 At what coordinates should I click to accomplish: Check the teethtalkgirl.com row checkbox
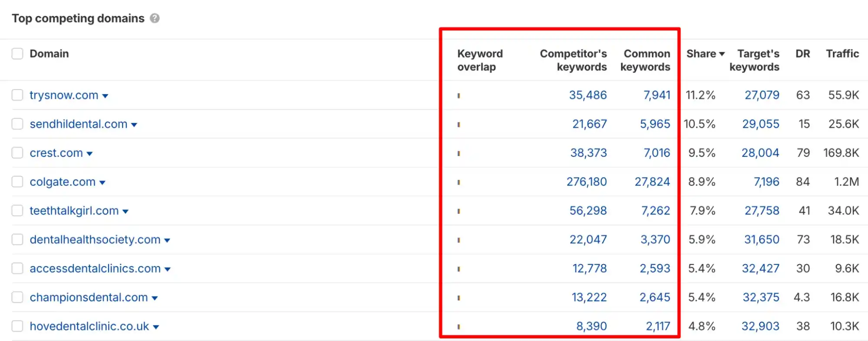point(17,210)
